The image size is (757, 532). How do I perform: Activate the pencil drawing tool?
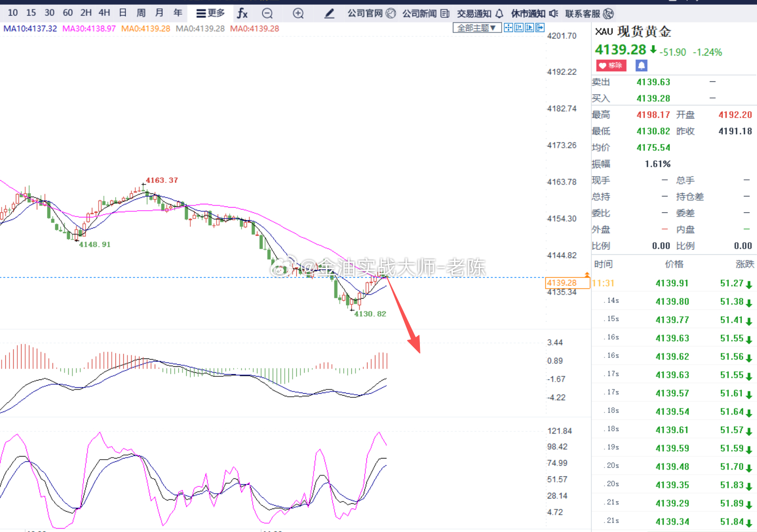329,14
